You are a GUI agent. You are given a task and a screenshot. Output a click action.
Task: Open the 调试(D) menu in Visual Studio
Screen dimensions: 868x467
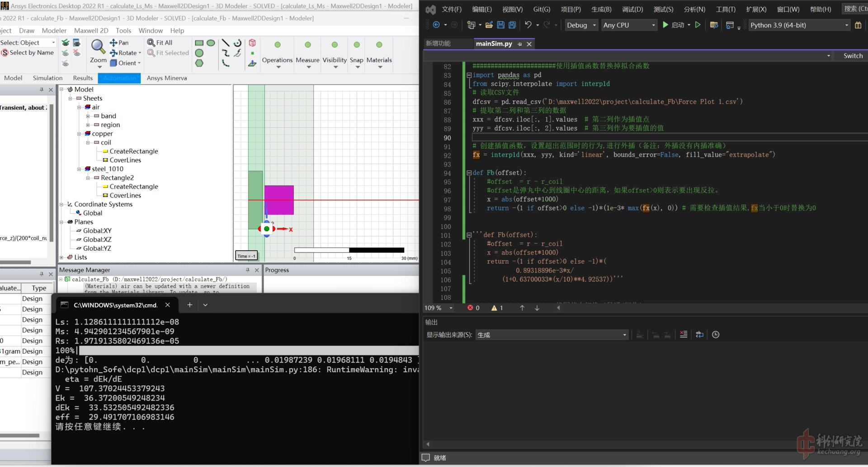[632, 9]
